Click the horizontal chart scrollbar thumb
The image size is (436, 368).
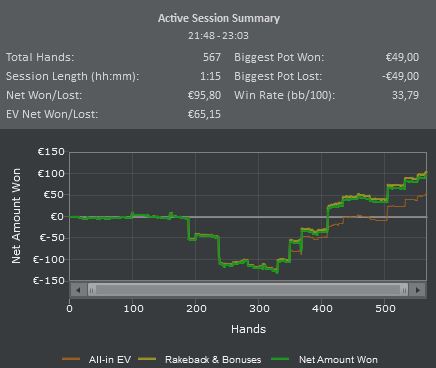(248, 290)
